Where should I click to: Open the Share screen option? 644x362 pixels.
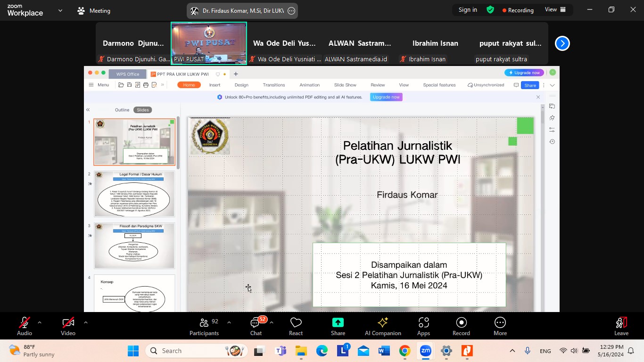338,327
